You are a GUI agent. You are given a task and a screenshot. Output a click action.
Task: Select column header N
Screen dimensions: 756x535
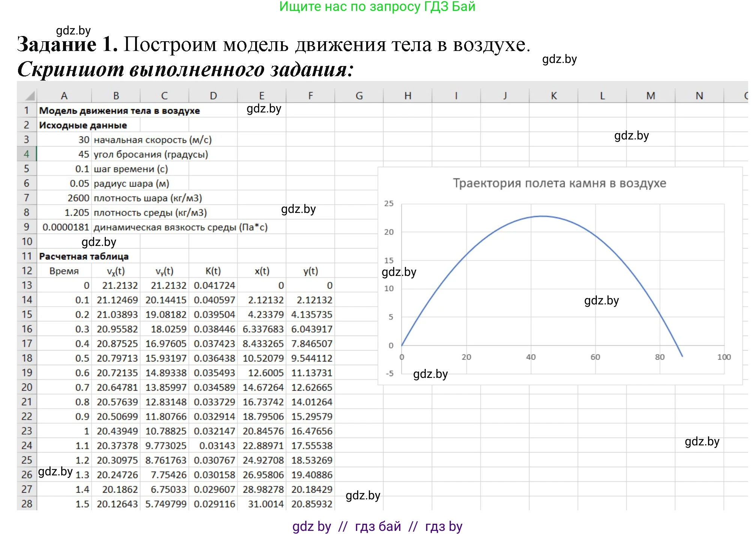pyautogui.click(x=699, y=96)
